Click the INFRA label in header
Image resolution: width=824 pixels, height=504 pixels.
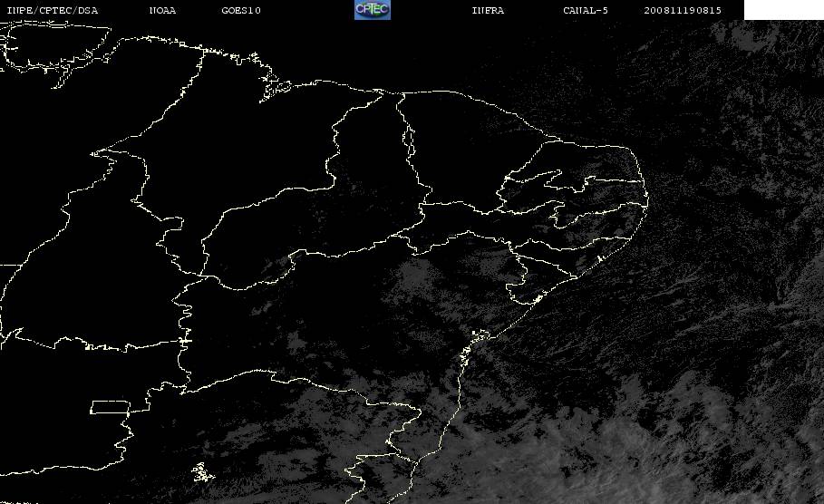click(489, 11)
